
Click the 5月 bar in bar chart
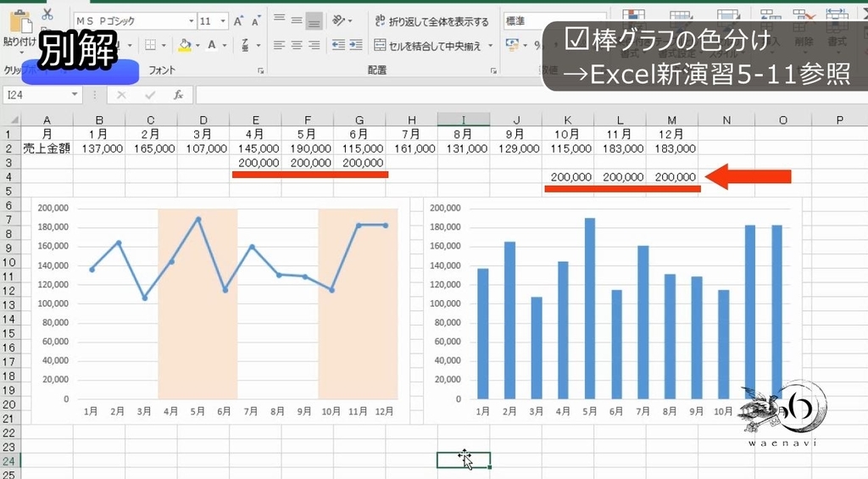590,309
